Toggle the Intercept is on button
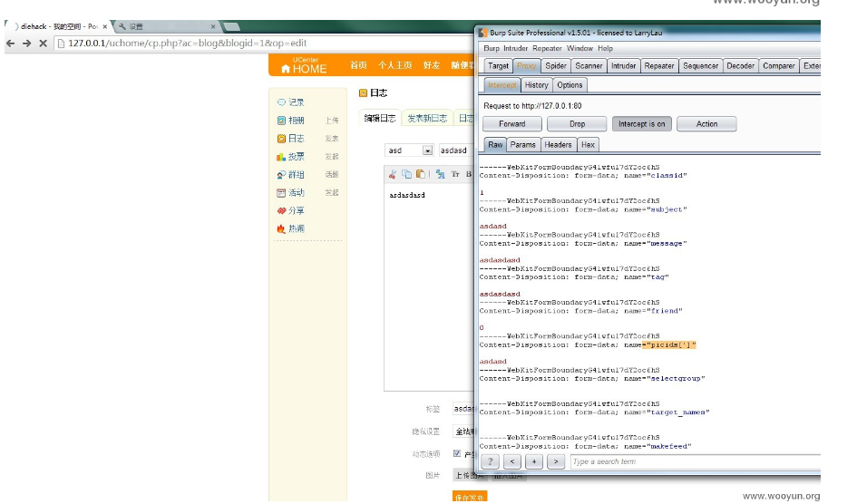 click(x=642, y=124)
